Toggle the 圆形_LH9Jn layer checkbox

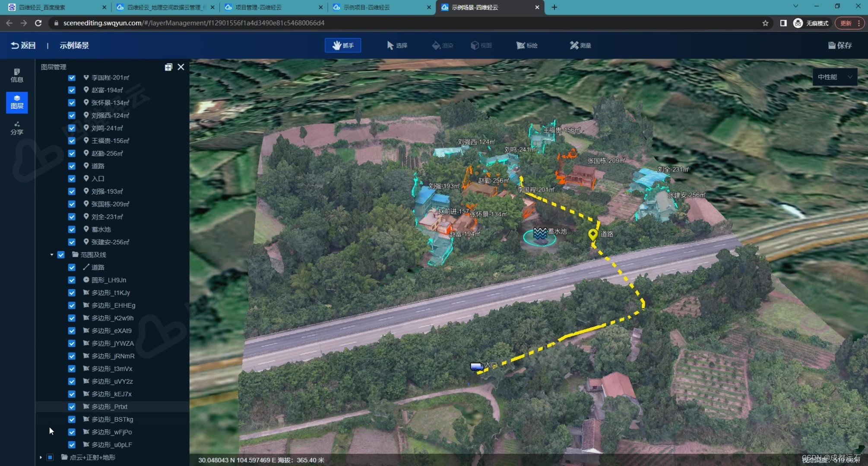click(72, 280)
